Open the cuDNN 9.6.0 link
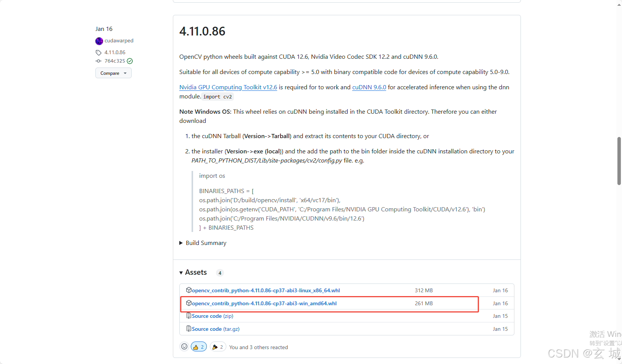The width and height of the screenshot is (622, 364). click(x=369, y=87)
